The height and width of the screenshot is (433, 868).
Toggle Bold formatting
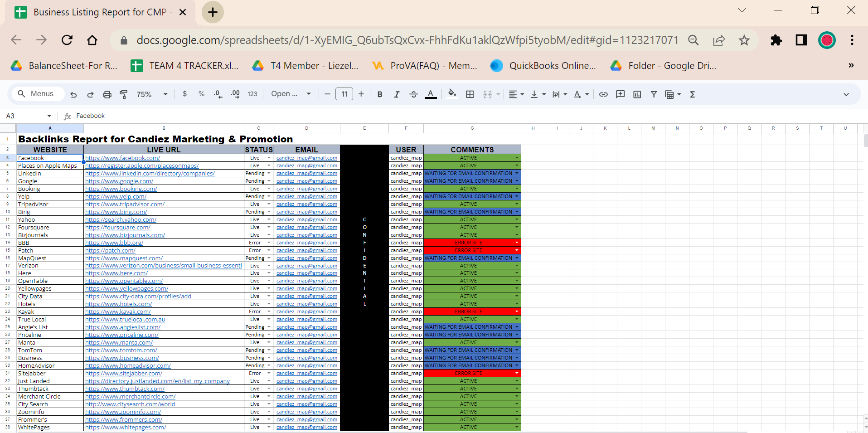pyautogui.click(x=380, y=94)
